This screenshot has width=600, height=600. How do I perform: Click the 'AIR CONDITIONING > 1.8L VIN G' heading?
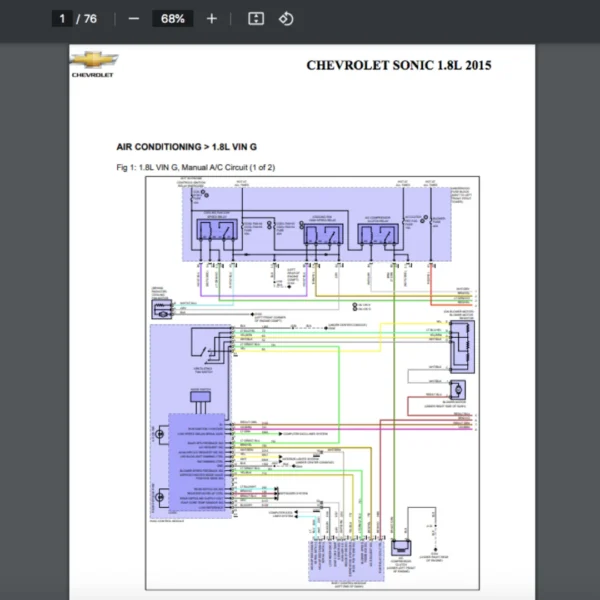[187, 147]
